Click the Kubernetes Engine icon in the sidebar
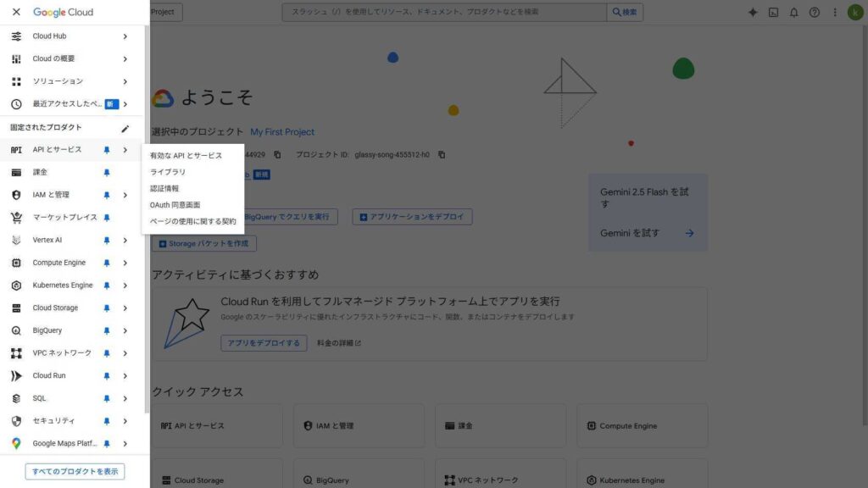 click(16, 286)
